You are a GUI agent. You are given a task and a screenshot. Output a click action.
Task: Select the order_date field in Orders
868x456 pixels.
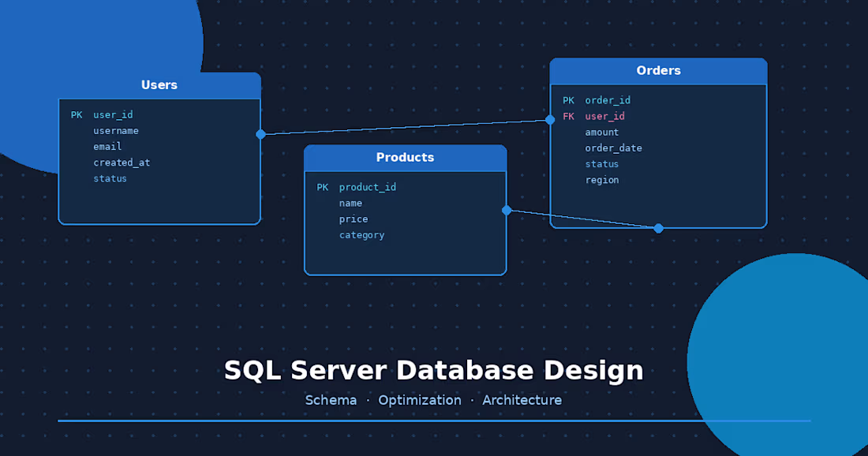613,148
